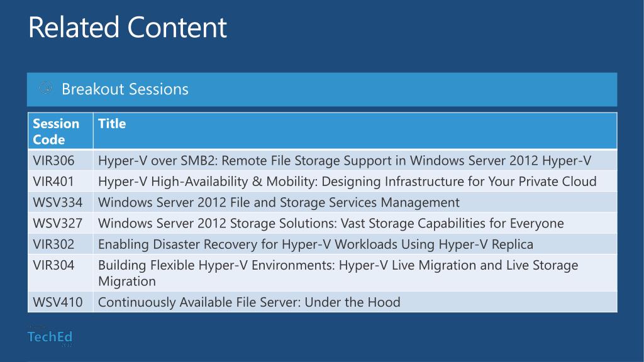Select session code WSV334
644x362 pixels.
(57, 202)
